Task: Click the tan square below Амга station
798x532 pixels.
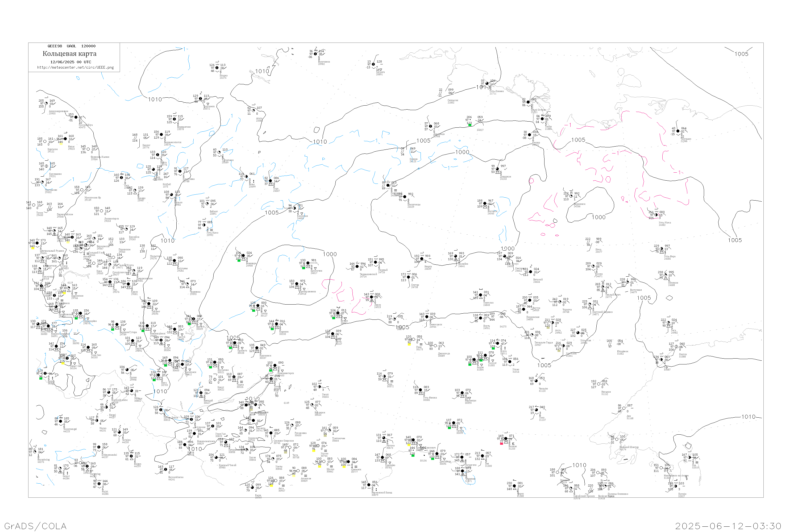Action: coord(548,327)
